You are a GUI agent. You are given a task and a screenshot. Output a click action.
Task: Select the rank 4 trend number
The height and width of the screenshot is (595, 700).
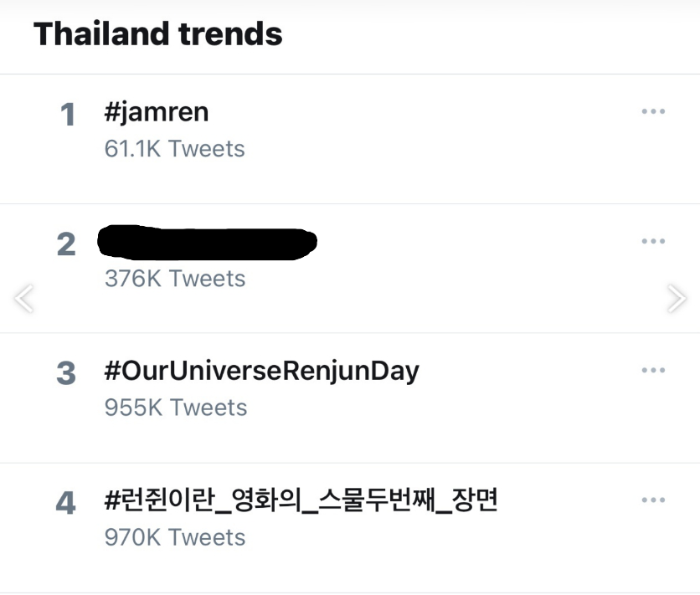(66, 504)
